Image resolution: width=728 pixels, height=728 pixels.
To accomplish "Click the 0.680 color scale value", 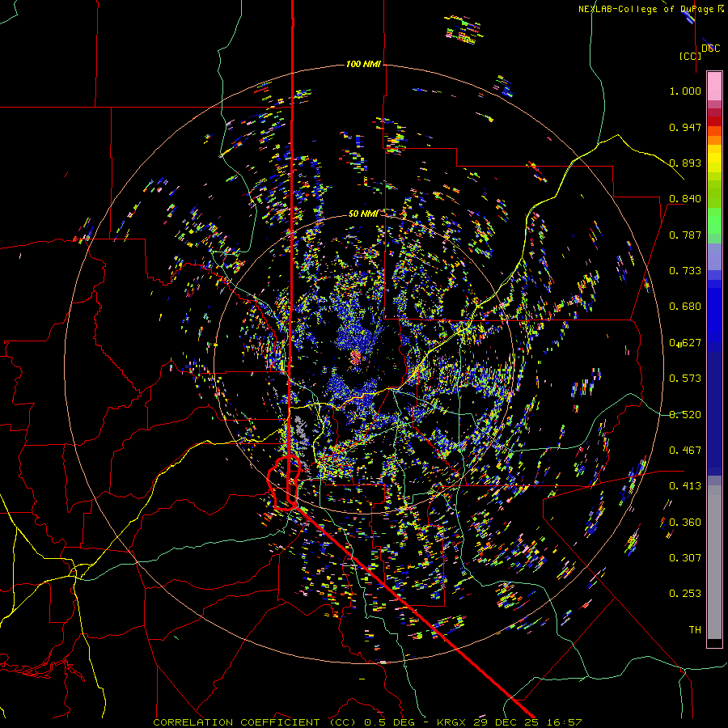I will tap(685, 307).
